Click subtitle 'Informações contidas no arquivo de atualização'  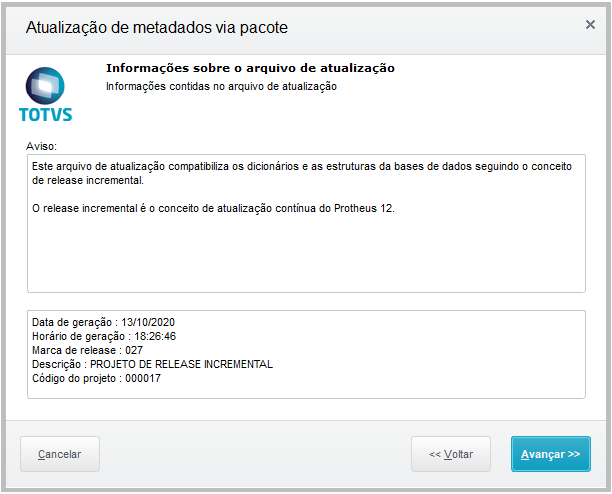[221, 86]
